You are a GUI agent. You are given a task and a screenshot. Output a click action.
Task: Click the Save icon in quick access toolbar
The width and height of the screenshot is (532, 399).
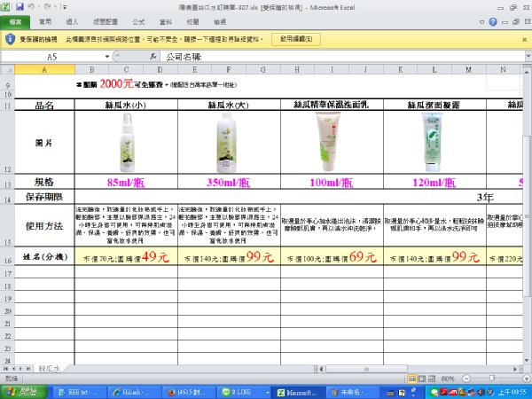19,5
